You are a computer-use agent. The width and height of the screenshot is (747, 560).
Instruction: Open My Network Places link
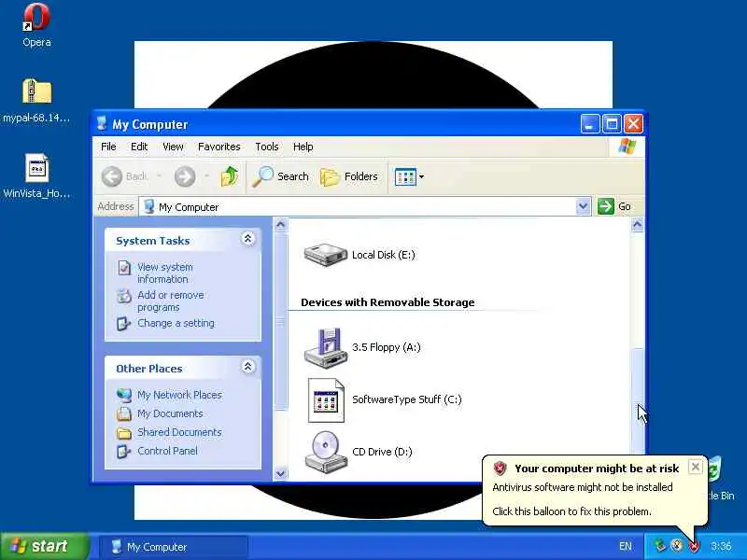tap(179, 395)
